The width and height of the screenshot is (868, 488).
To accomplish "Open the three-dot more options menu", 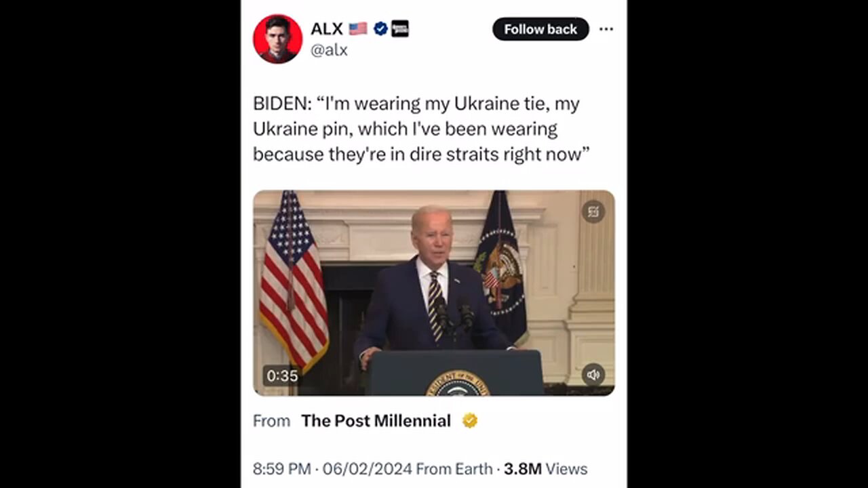I will click(606, 29).
